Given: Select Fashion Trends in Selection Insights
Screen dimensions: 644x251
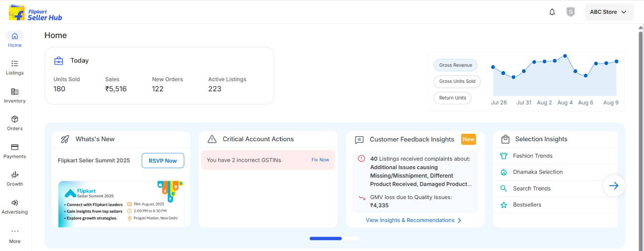Looking at the screenshot, I should click(x=532, y=156).
